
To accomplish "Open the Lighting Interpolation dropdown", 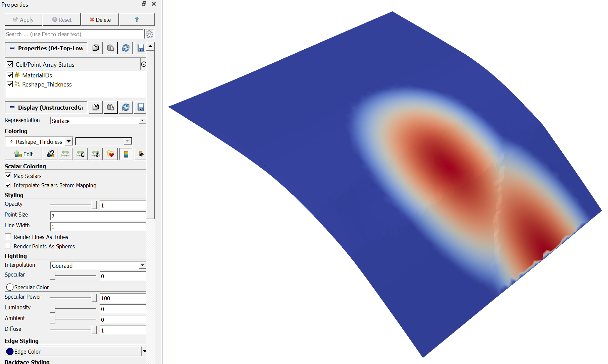I will 142,265.
